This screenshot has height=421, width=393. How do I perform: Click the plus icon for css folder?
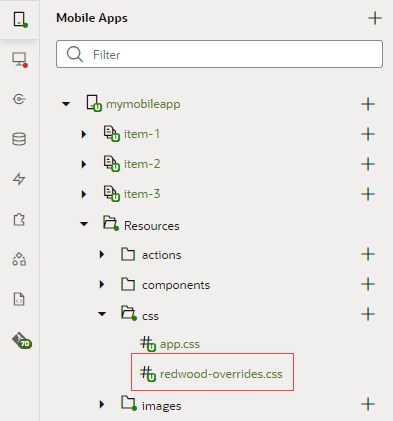coord(368,314)
